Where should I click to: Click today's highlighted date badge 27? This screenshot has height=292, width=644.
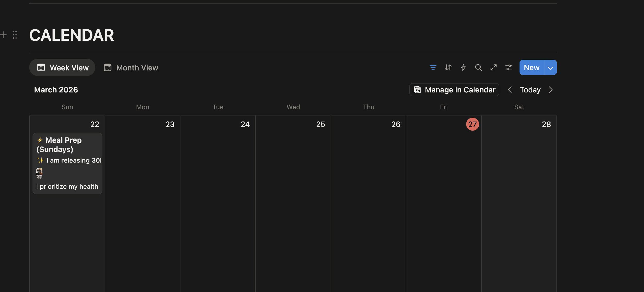point(473,124)
